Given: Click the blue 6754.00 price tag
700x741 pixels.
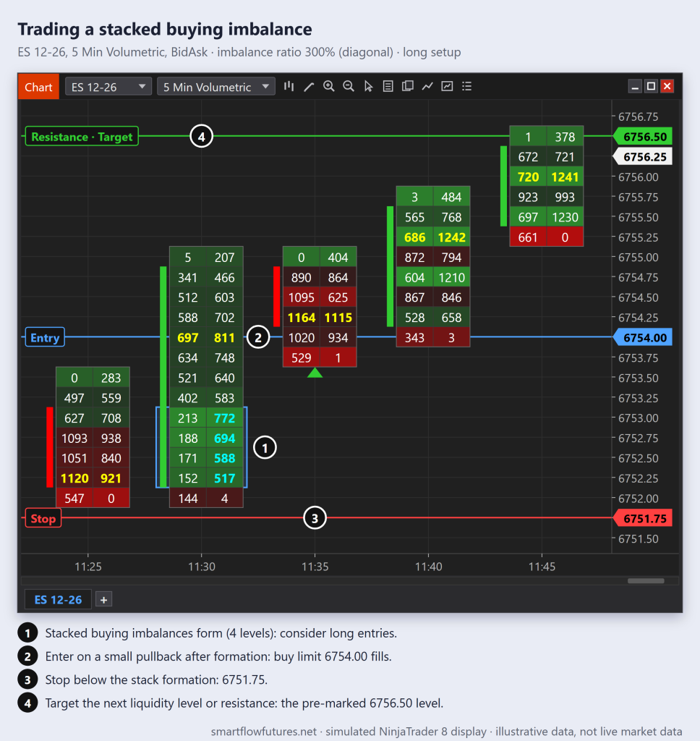Looking at the screenshot, I should (643, 338).
